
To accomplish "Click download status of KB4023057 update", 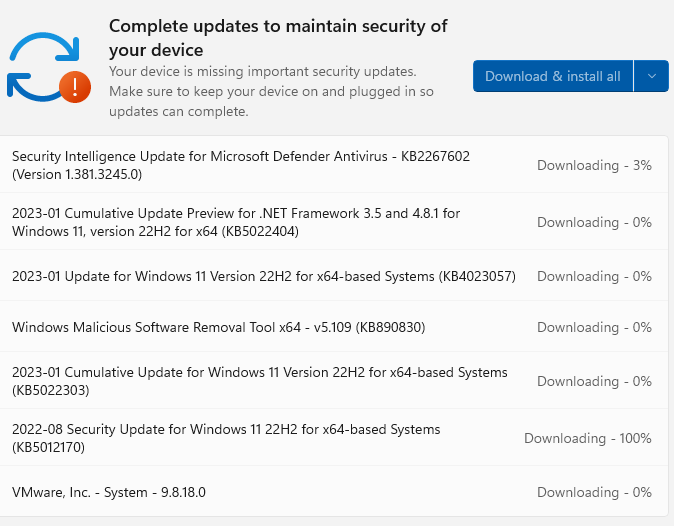I will [x=594, y=276].
